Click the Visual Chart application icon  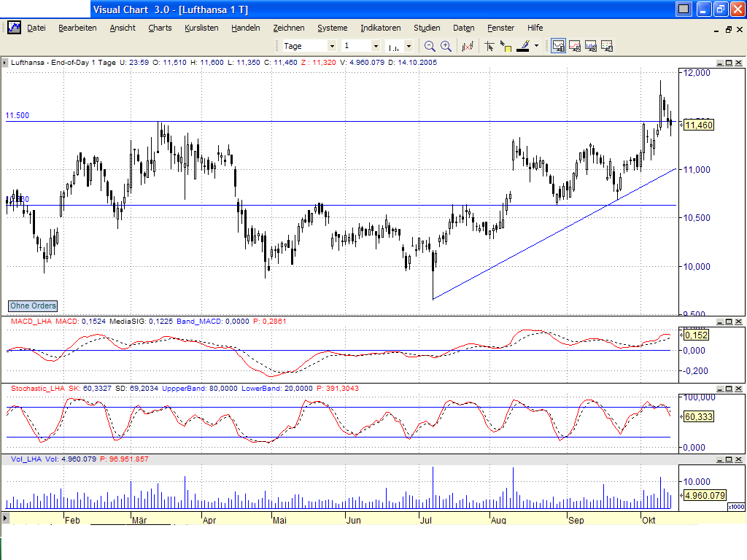(13, 28)
